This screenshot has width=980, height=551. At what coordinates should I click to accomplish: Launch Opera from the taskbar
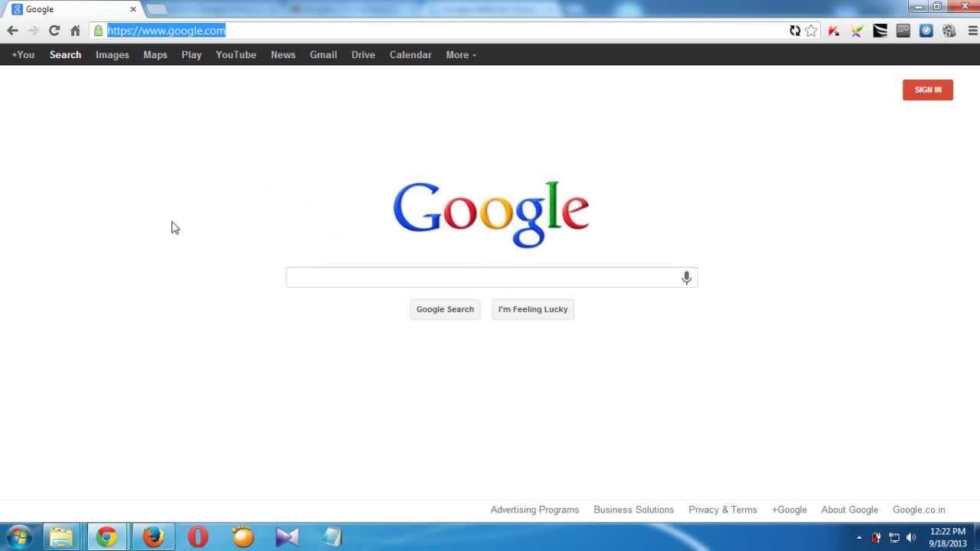coord(198,536)
